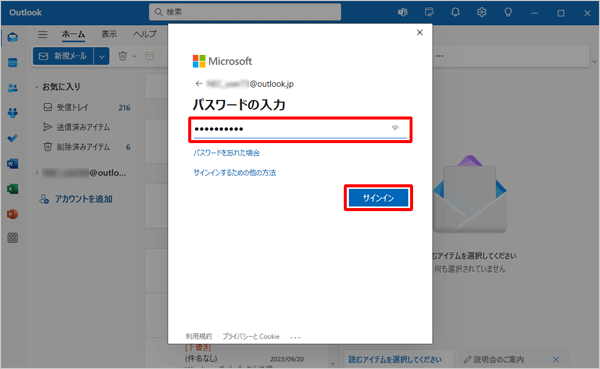Click the archive icon in toolbar
600x369 pixels.
150,56
